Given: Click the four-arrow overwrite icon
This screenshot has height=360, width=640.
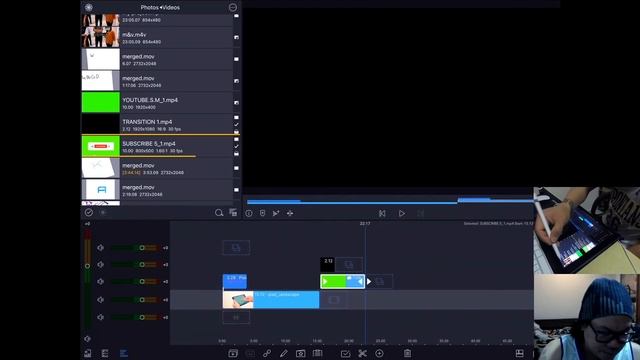Looking at the screenshot, I should click(290, 213).
